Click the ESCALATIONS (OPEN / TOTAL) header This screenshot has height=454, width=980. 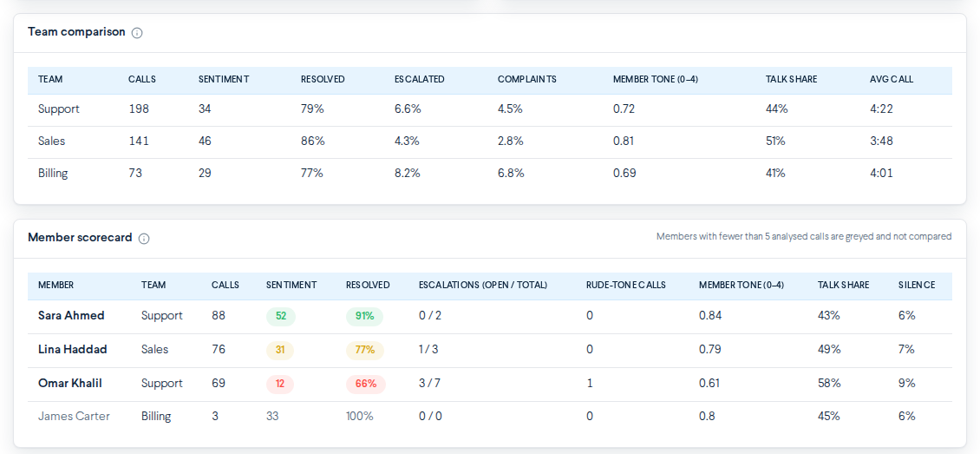(x=482, y=285)
